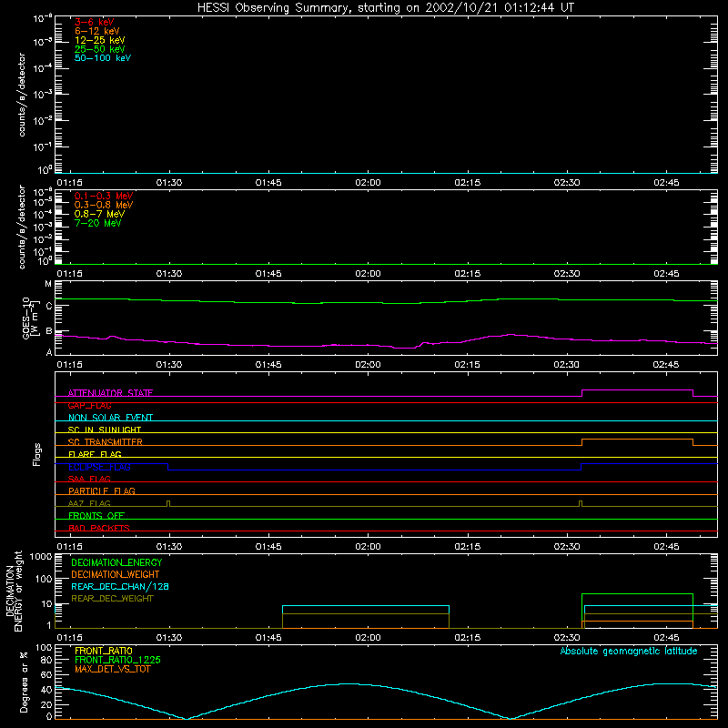Click the SC_IN_SUNLIGHT flag label

coord(105,430)
